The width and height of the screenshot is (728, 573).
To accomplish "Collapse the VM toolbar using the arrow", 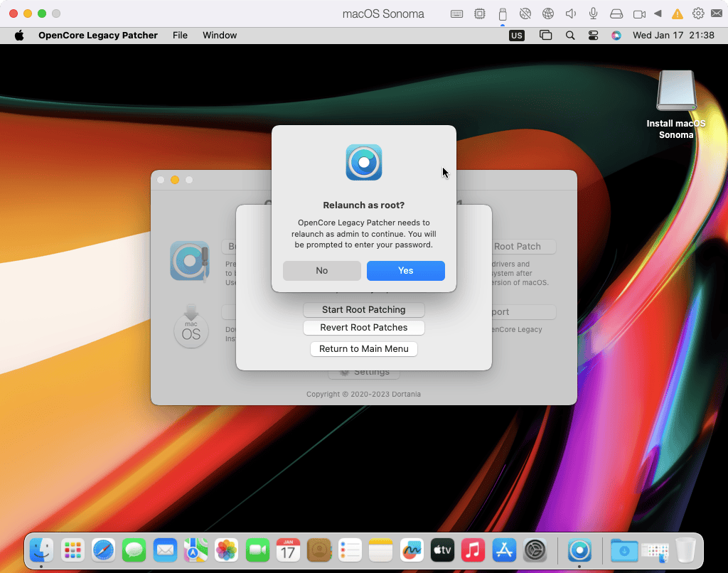I will [x=658, y=14].
